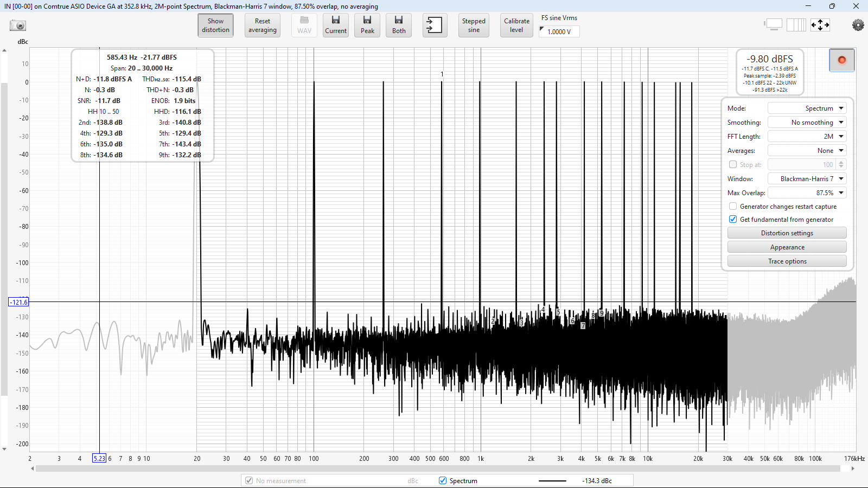This screenshot has height=488, width=868.
Task: Save Both current and peak traces
Action: click(x=399, y=25)
